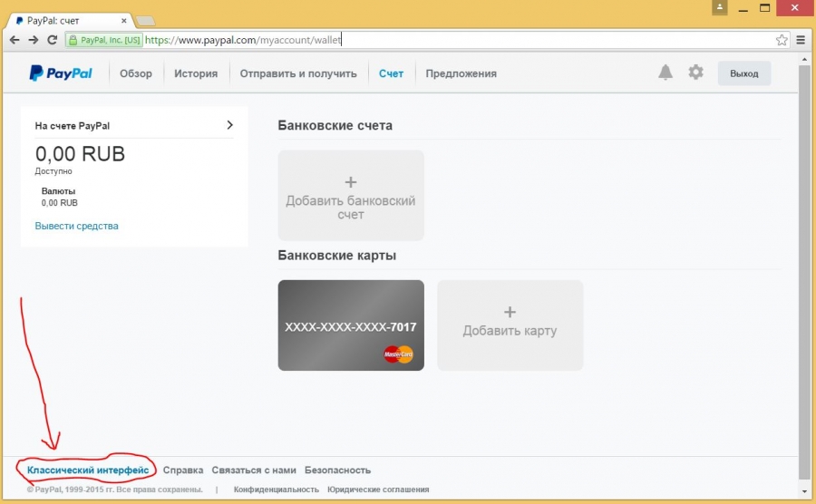Click the scrollbar down arrow
The height and width of the screenshot is (504, 816).
(804, 491)
